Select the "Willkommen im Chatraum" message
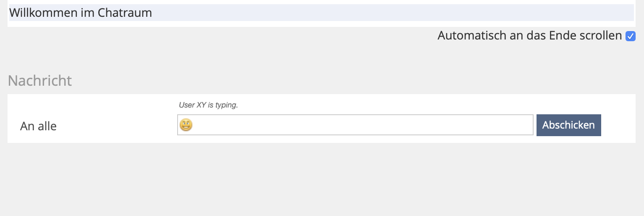 [81, 13]
